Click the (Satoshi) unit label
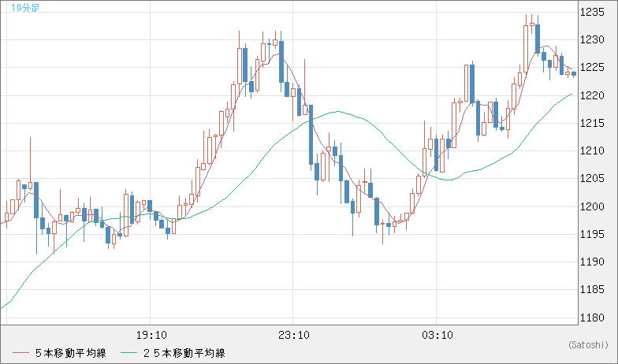 click(x=588, y=345)
